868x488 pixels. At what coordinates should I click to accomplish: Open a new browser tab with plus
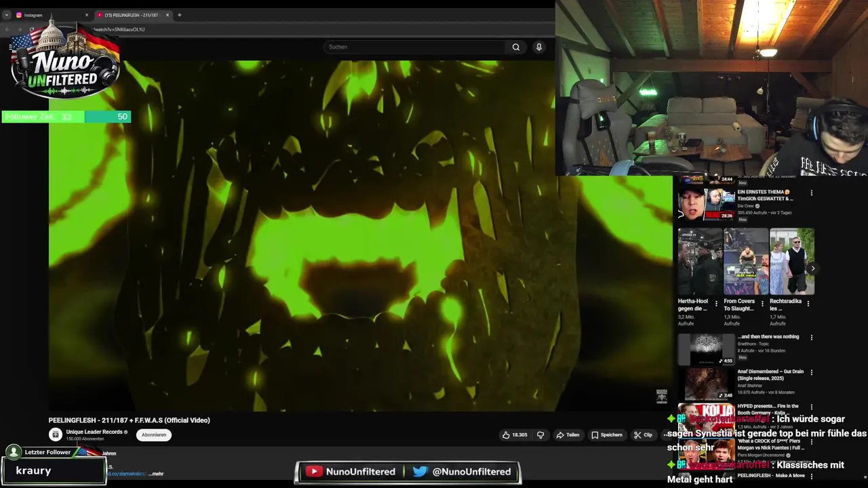pyautogui.click(x=180, y=15)
